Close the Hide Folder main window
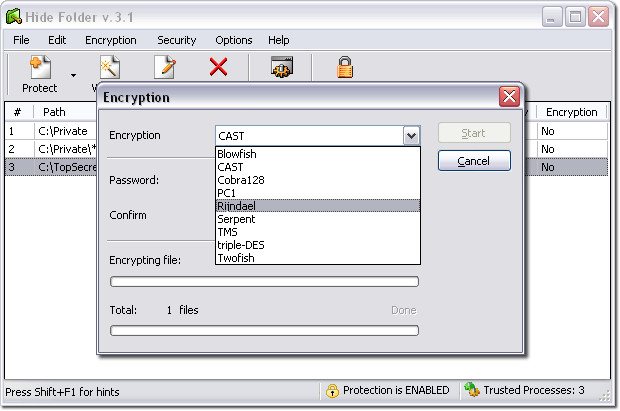This screenshot has height=411, width=620. tap(598, 17)
